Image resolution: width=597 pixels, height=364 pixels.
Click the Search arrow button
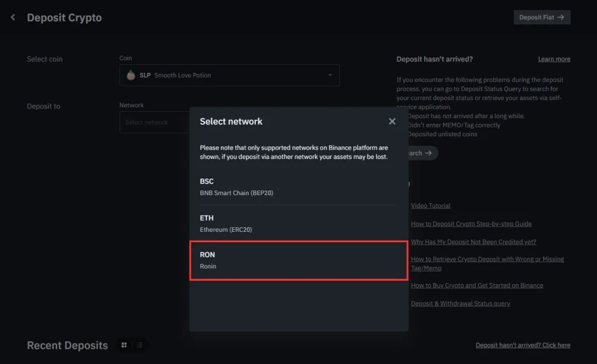click(423, 153)
